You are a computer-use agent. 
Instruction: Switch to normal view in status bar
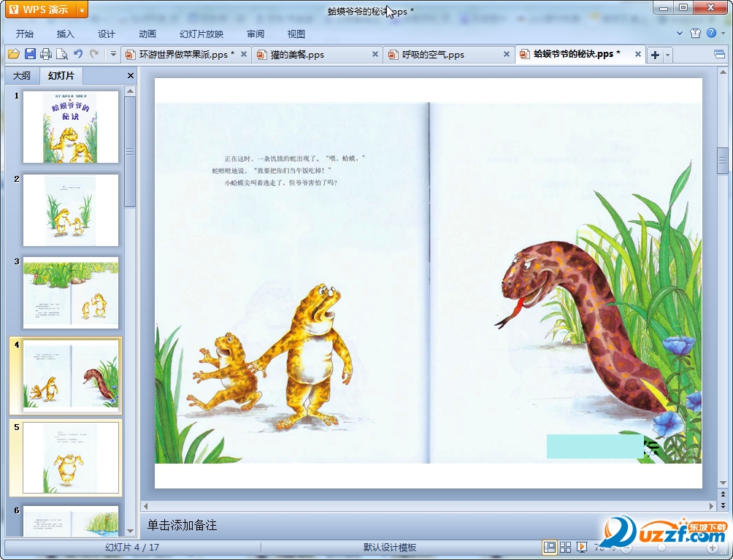549,547
